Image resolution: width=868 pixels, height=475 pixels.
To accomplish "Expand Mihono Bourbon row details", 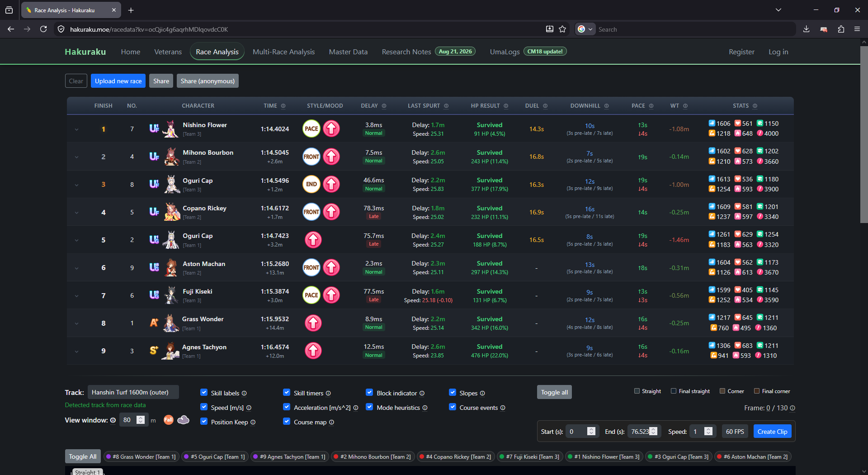I will pos(76,157).
